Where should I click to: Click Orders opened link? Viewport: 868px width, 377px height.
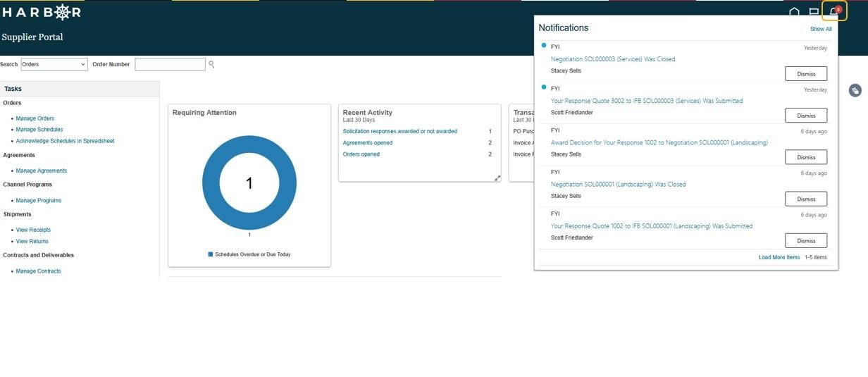[361, 154]
